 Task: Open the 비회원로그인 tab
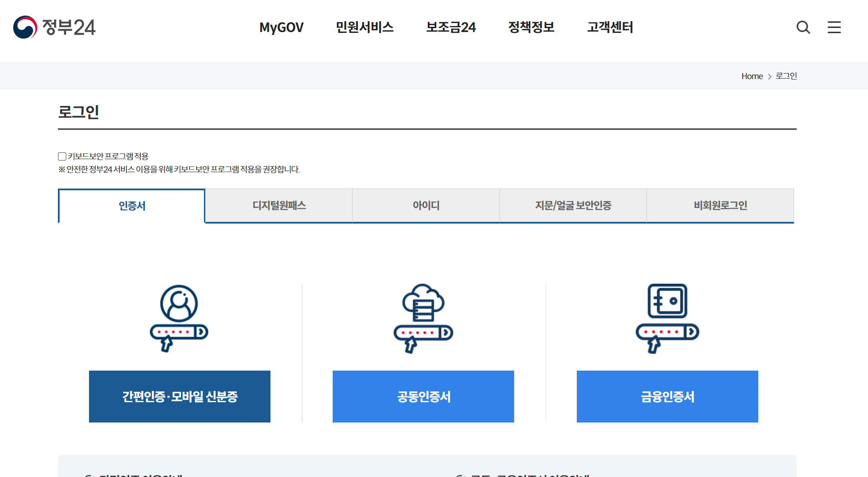tap(720, 205)
